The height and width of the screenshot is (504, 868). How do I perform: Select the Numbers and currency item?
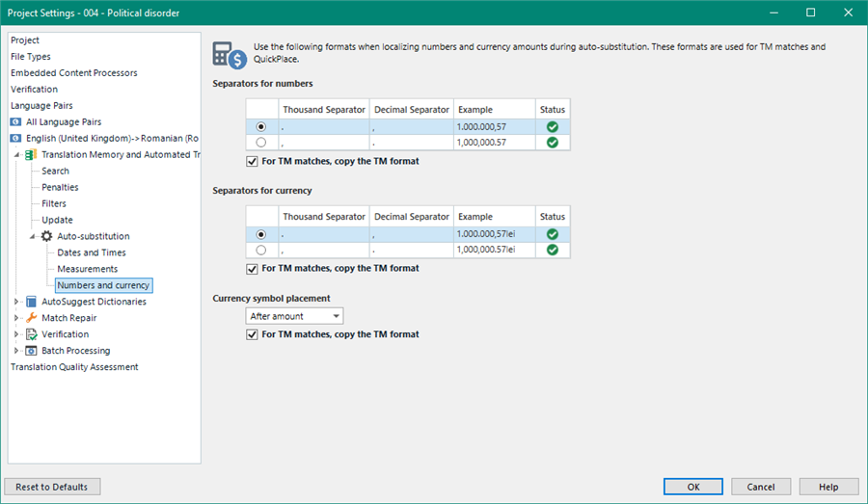pyautogui.click(x=103, y=285)
